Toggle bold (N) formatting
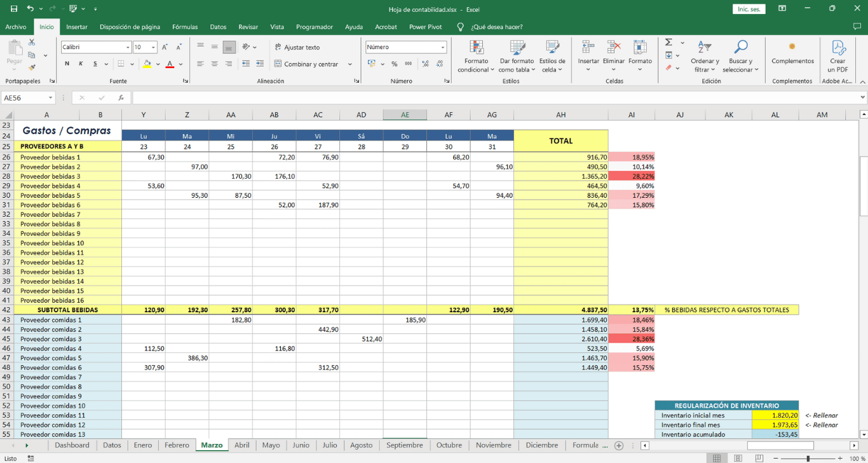 pyautogui.click(x=67, y=64)
